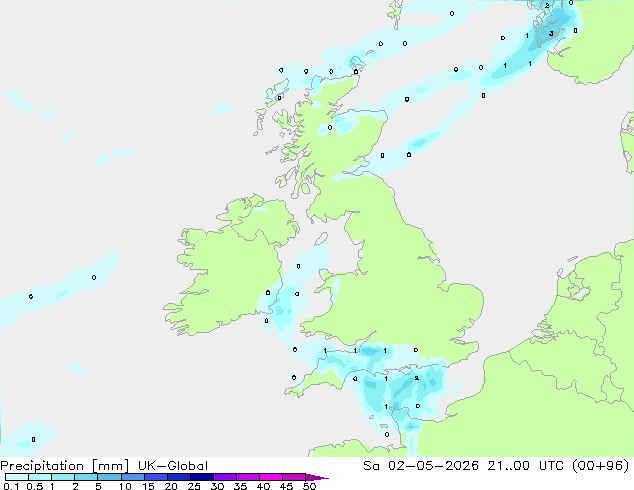This screenshot has width=634, height=490.
Task: Click the legend value "45"
Action: [286, 486]
